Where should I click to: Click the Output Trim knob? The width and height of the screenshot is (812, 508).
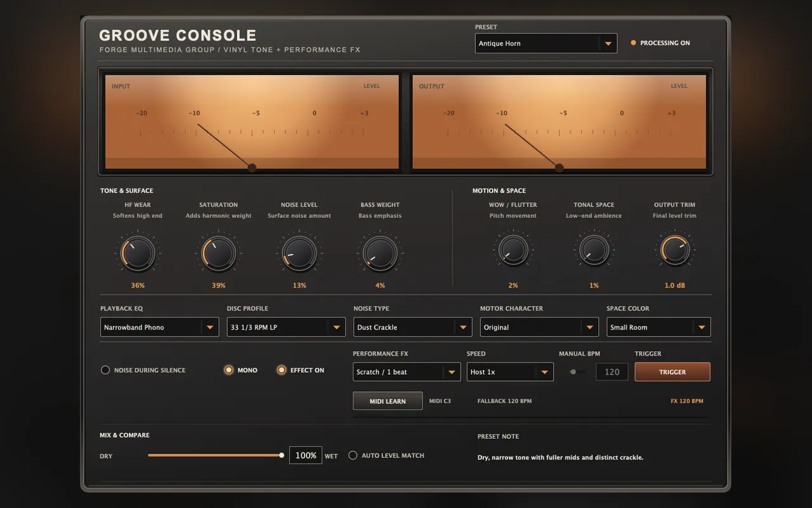tap(674, 250)
